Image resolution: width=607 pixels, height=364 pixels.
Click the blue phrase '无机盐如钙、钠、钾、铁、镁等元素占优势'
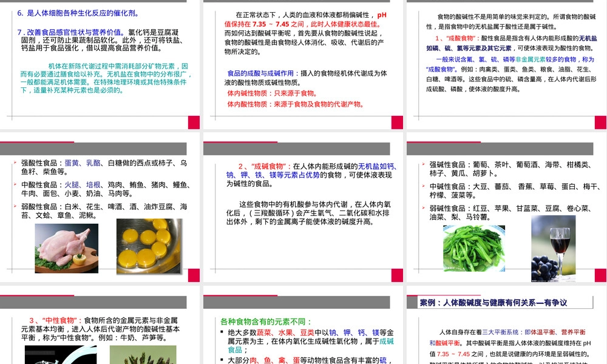pos(311,170)
